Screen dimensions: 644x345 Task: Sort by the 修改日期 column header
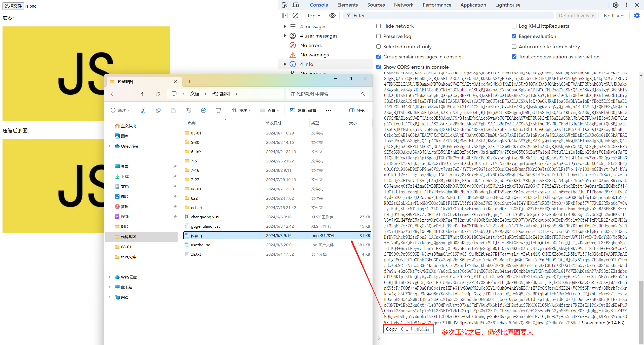[x=274, y=123]
